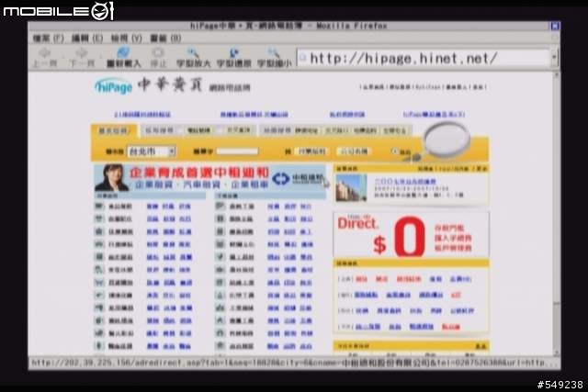
Task: Stop loading with the 停止 button
Action: (158, 58)
